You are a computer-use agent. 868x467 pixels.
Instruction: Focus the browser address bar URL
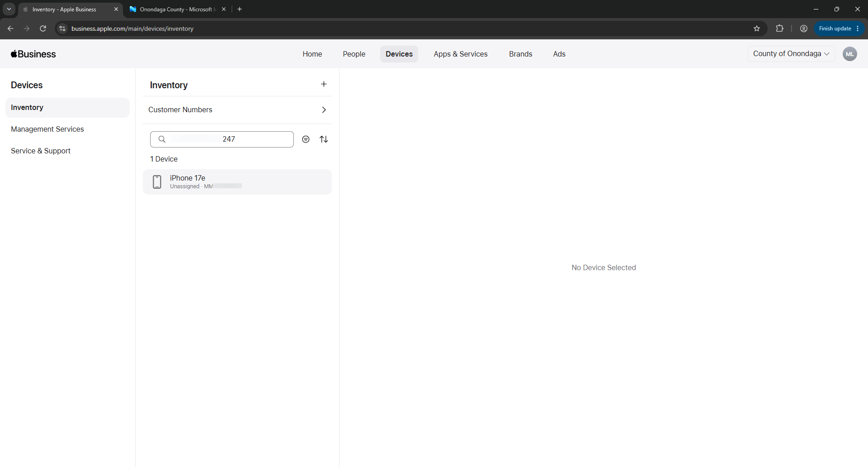point(132,29)
